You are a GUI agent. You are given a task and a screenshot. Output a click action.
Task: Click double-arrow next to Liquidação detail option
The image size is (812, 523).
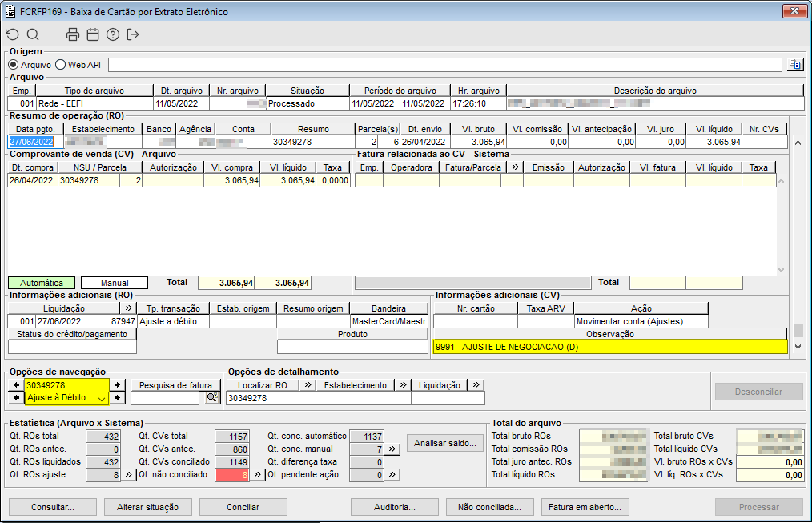(x=476, y=384)
